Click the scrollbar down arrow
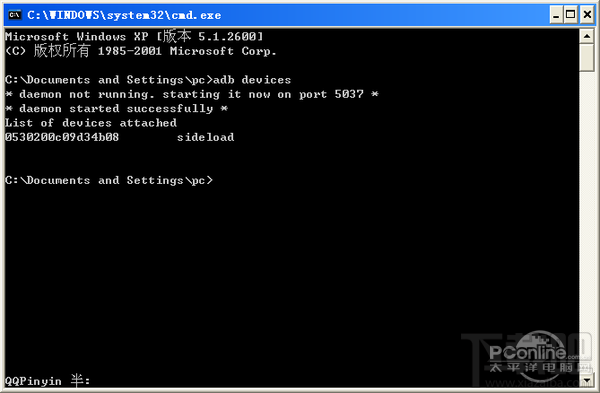This screenshot has width=600, height=393. (x=587, y=380)
